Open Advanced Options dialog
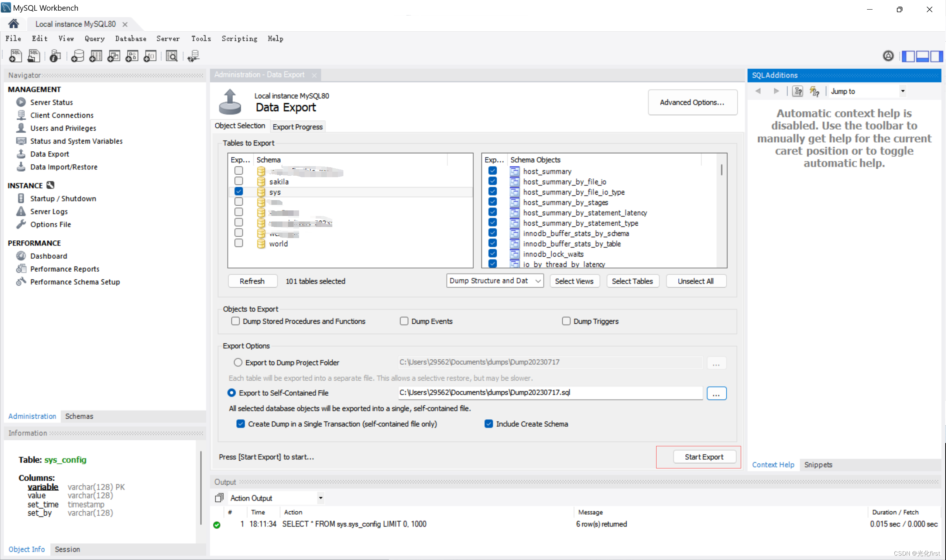Screen dimensions: 946x560 tap(692, 102)
